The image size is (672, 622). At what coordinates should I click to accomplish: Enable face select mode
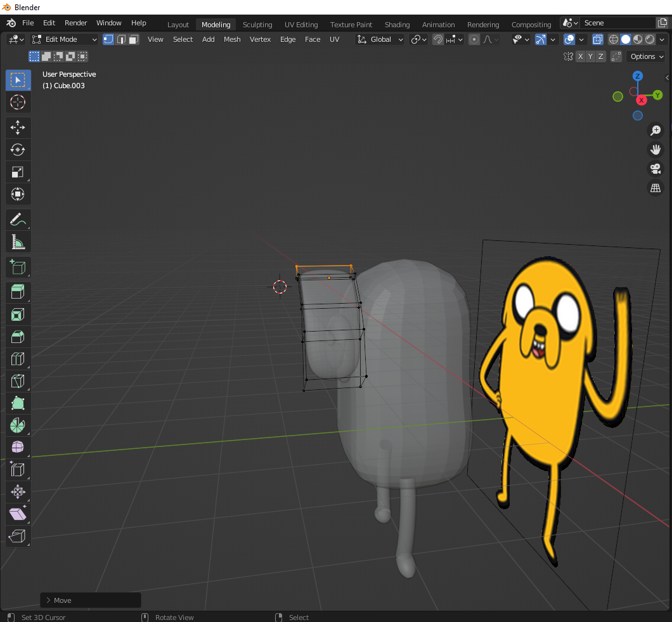(x=134, y=39)
